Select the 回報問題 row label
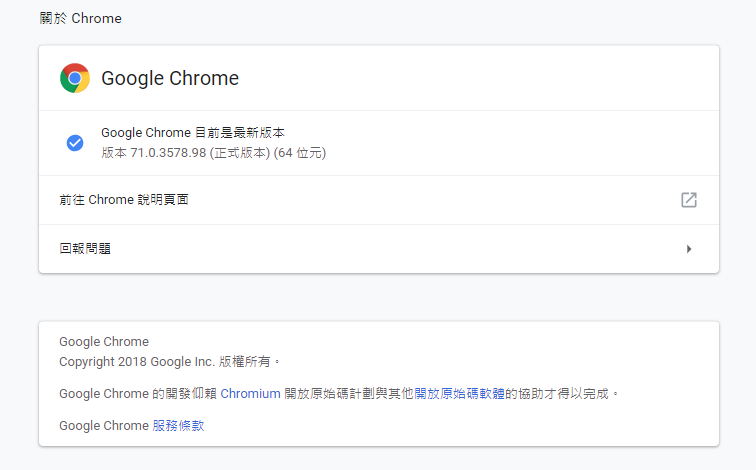Image resolution: width=756 pixels, height=470 pixels. point(85,249)
